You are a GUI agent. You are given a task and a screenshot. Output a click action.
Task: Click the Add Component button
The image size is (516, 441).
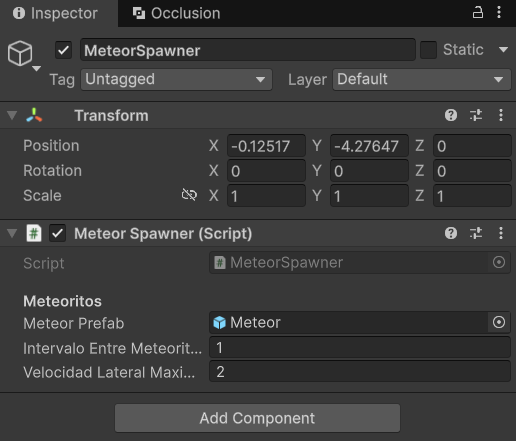[x=257, y=418]
